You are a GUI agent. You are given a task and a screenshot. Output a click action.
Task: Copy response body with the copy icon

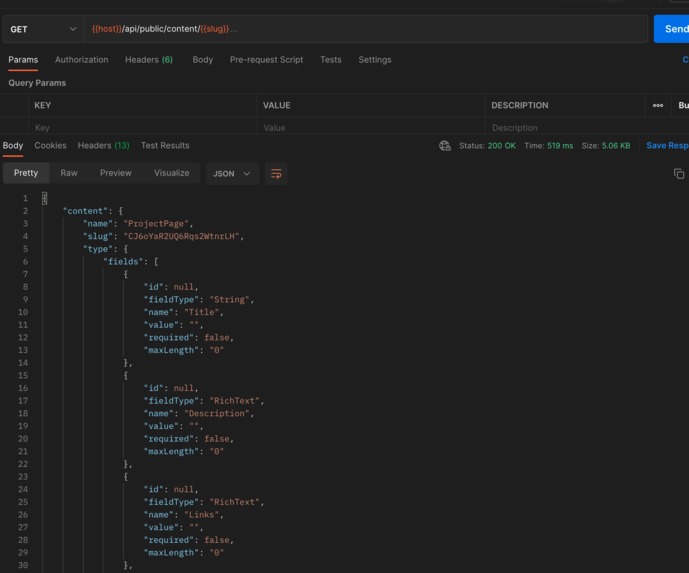(678, 174)
